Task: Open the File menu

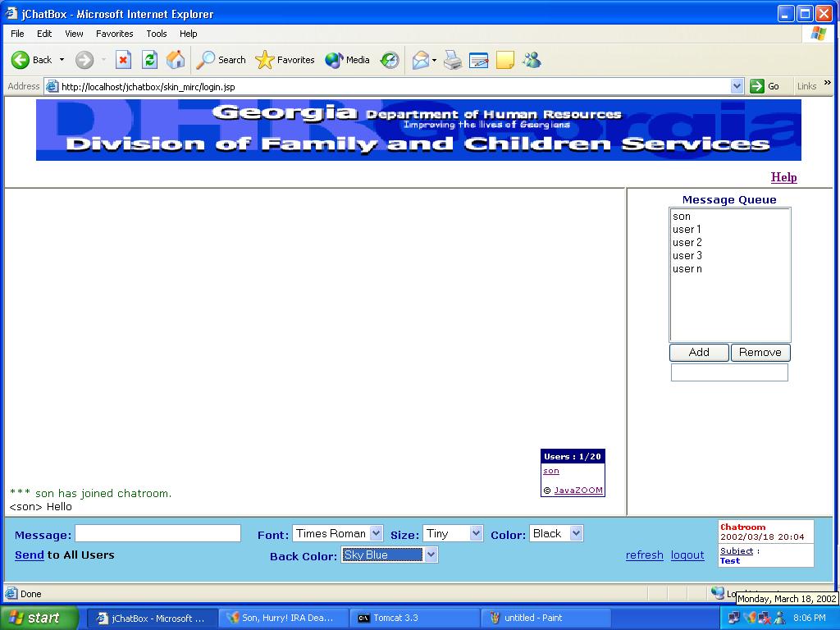Action: [17, 34]
